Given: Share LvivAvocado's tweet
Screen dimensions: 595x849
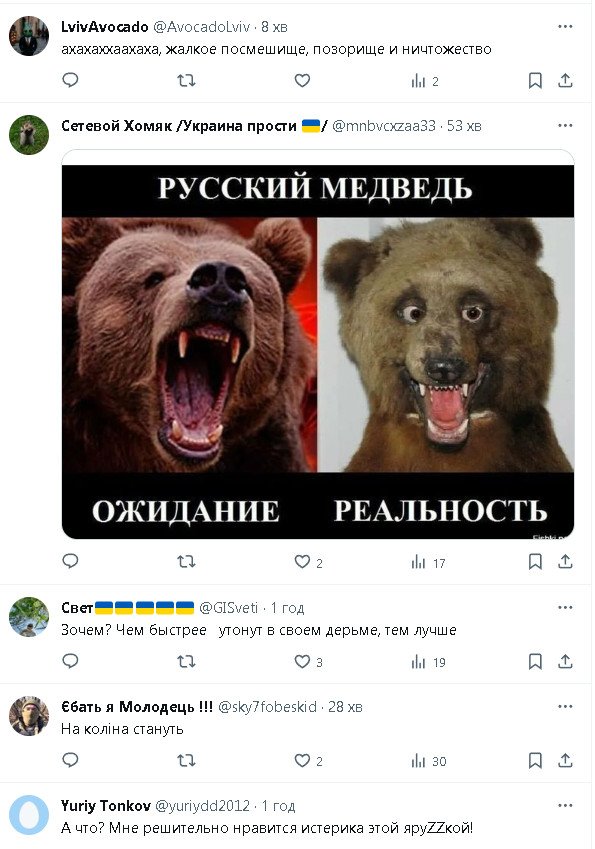Looking at the screenshot, I should click(x=565, y=81).
